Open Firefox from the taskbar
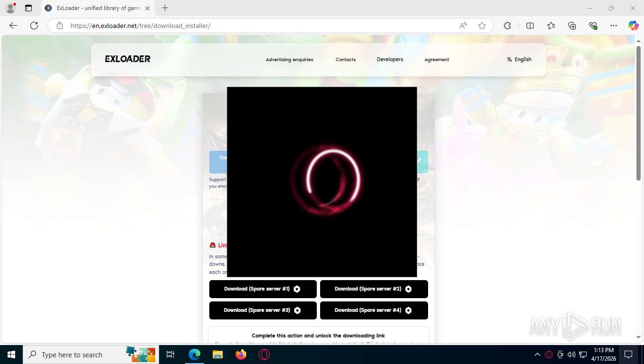This screenshot has width=644, height=364. (241, 355)
